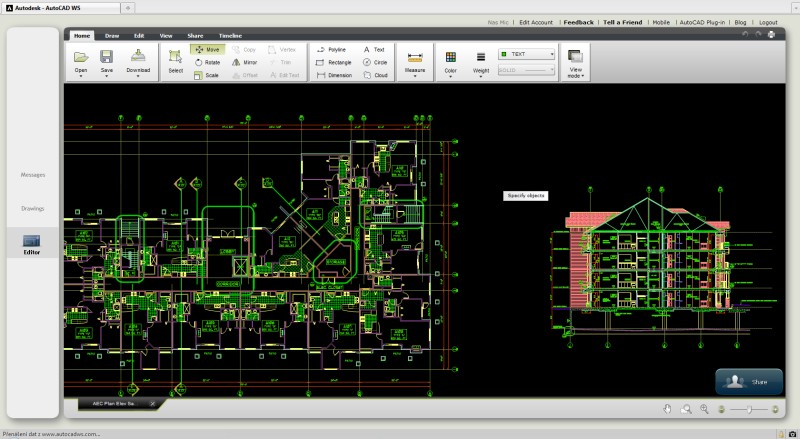Add a Dimension annotation

(x=332, y=75)
